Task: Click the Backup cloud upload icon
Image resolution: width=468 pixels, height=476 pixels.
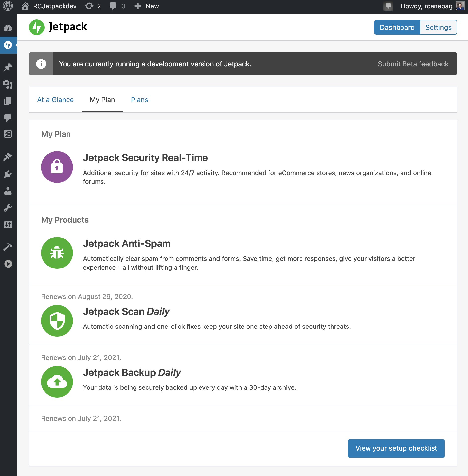Action: tap(57, 382)
